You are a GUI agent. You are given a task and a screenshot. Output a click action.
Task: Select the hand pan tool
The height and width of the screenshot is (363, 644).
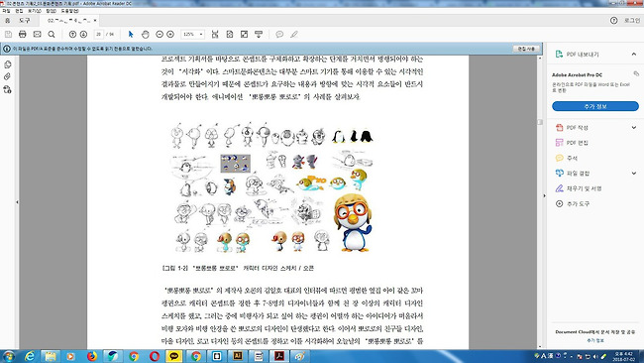pyautogui.click(x=146, y=34)
